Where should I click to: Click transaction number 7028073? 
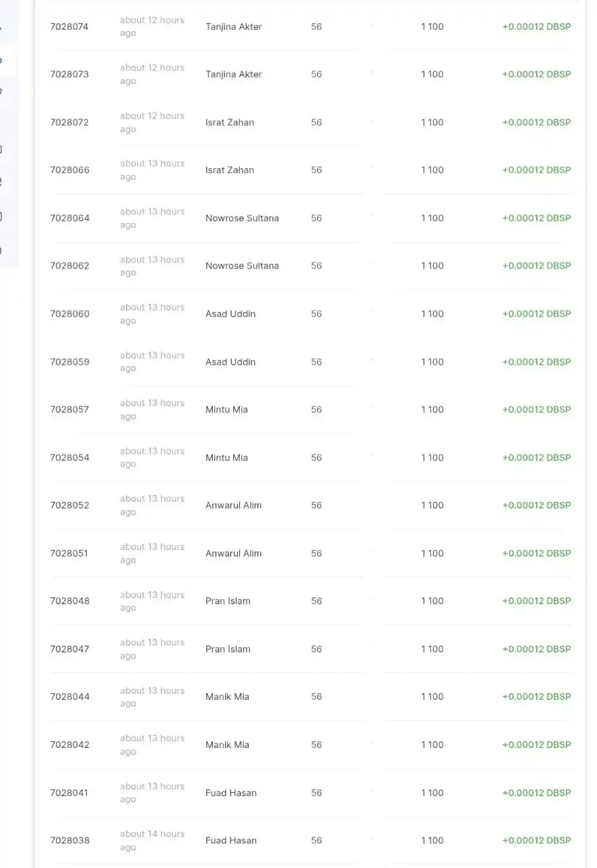[69, 74]
